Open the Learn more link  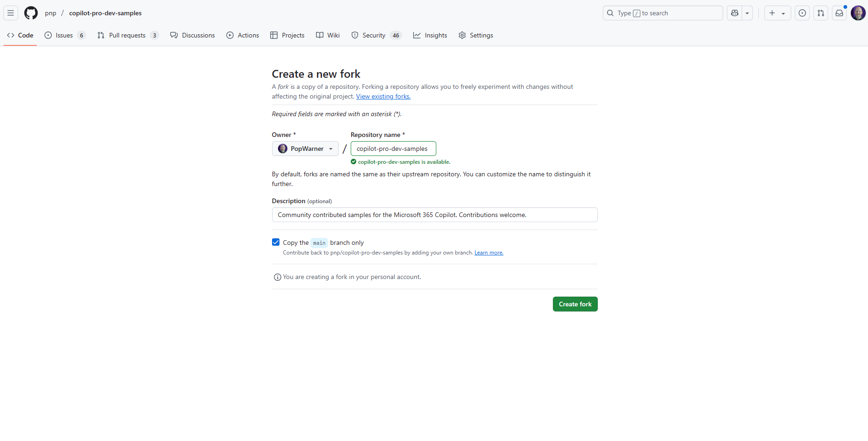point(489,253)
